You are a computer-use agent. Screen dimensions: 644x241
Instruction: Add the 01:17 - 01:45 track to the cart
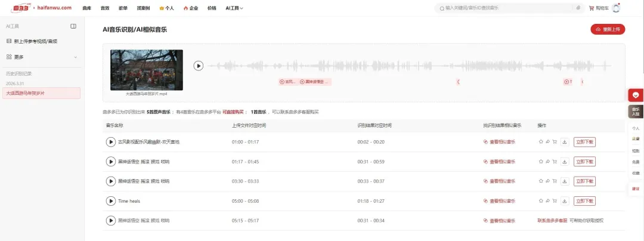point(555,162)
